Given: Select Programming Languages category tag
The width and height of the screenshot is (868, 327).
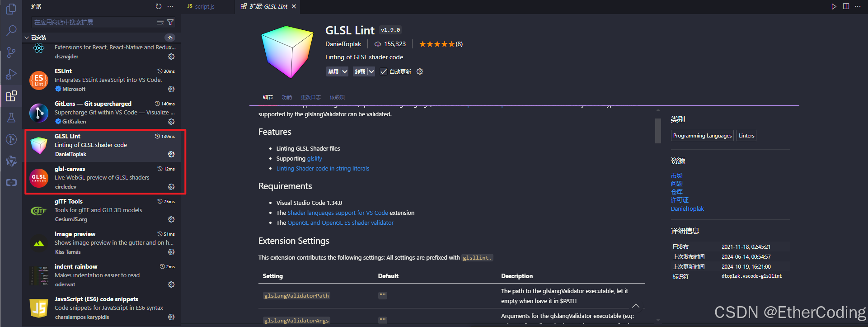Looking at the screenshot, I should (702, 136).
